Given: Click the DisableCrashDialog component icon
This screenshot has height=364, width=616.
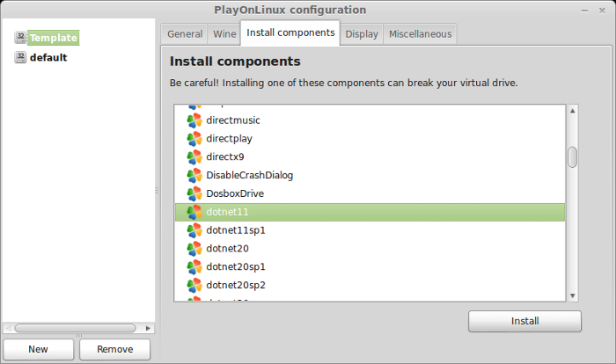Looking at the screenshot, I should [194, 175].
